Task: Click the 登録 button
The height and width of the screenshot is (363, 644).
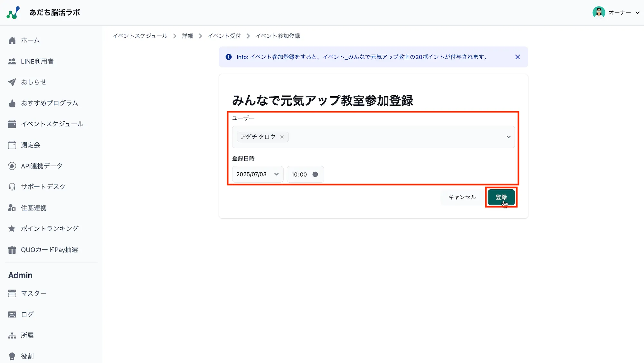Action: pos(501,197)
